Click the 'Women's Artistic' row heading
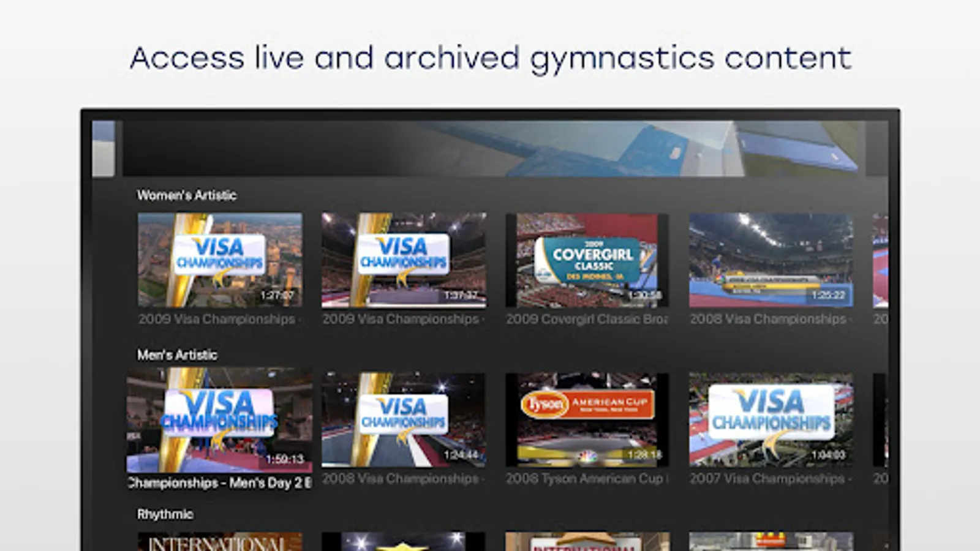This screenshot has width=980, height=551. tap(187, 195)
